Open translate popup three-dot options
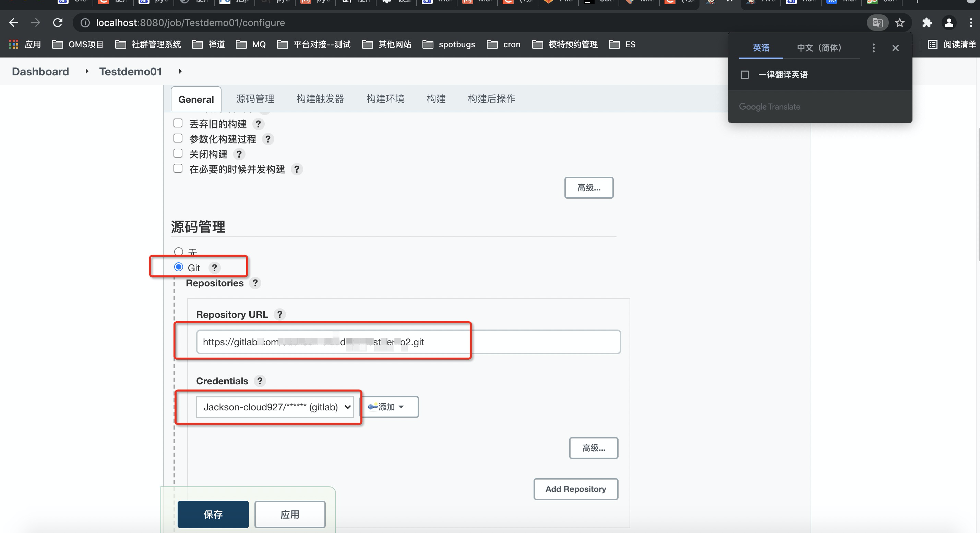 (873, 48)
